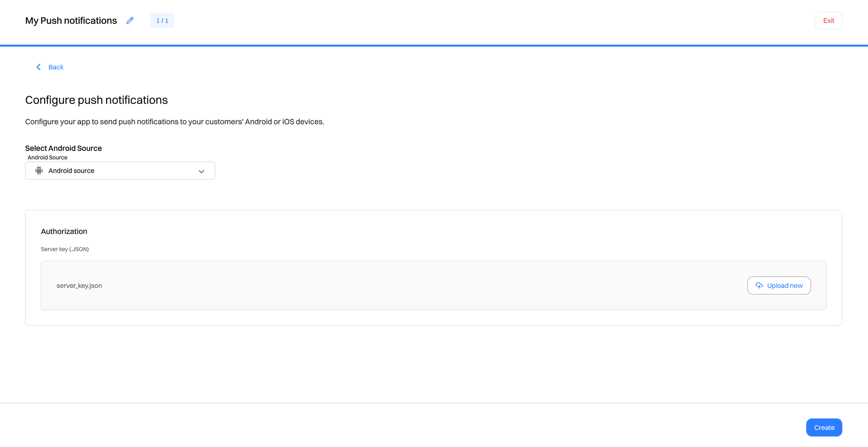Click the Select Android Source label

64,148
